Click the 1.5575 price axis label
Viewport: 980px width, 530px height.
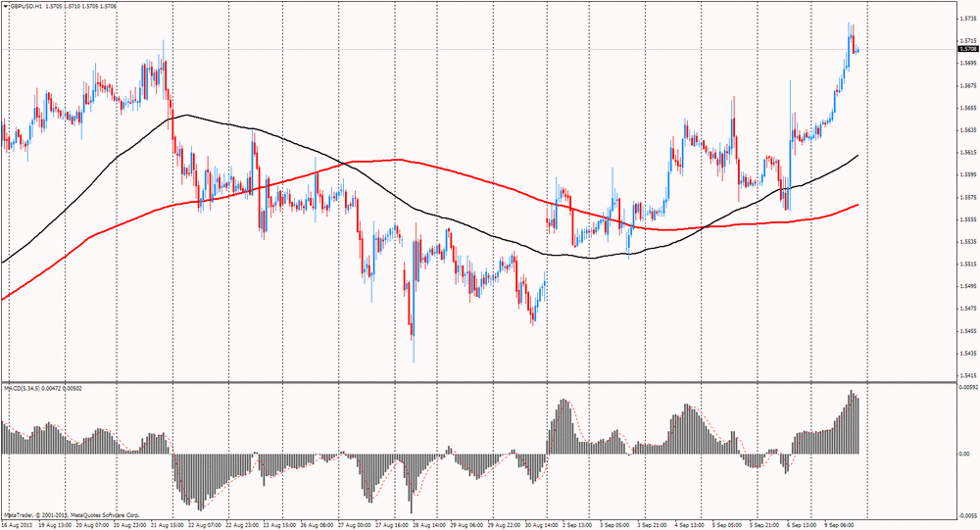(x=968, y=197)
